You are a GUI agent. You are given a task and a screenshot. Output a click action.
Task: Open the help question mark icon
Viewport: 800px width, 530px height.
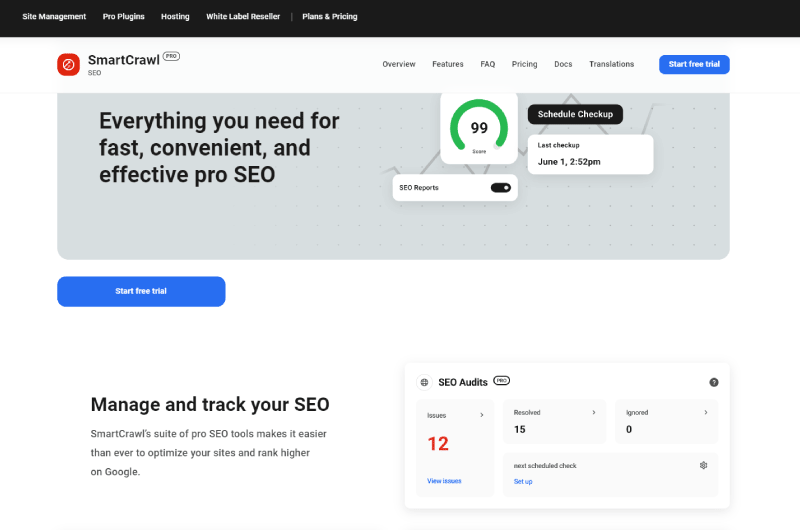tap(714, 383)
